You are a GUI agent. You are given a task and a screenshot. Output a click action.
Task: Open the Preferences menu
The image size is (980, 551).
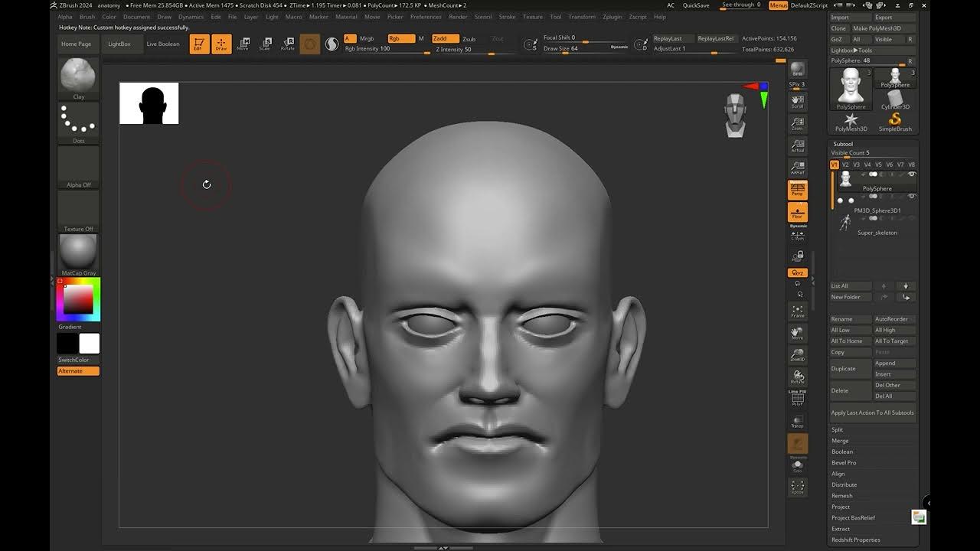pyautogui.click(x=426, y=17)
